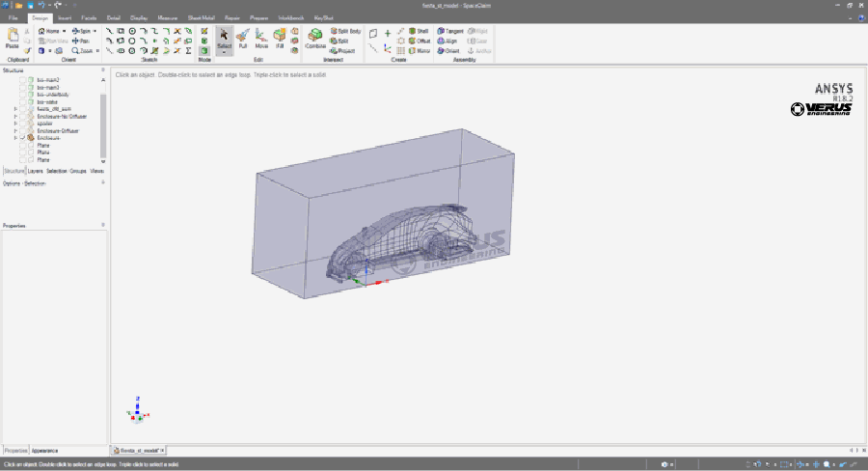Click Split Body in Intersect group

pyautogui.click(x=345, y=31)
